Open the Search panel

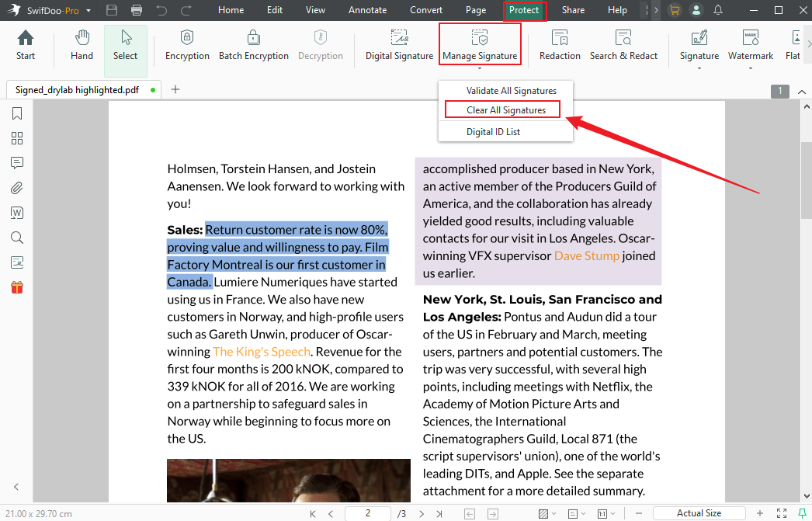[x=15, y=237]
